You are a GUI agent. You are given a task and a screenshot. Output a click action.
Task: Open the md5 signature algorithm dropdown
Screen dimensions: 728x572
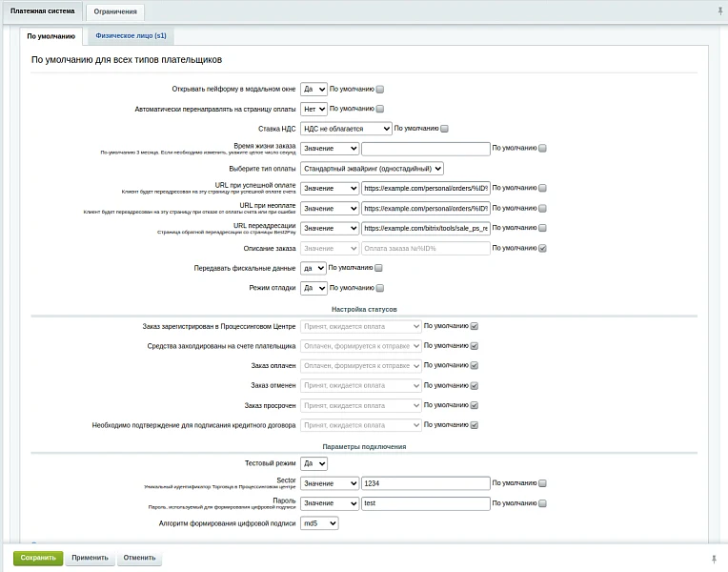[319, 523]
